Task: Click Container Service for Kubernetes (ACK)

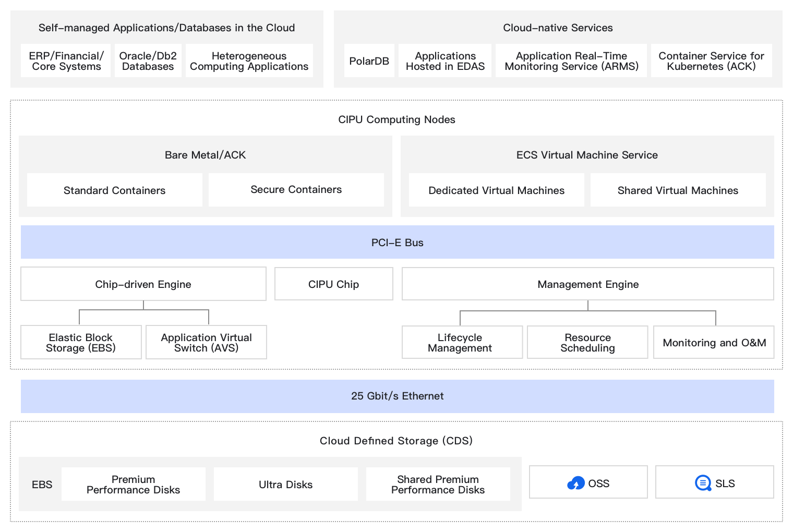Action: (711, 61)
